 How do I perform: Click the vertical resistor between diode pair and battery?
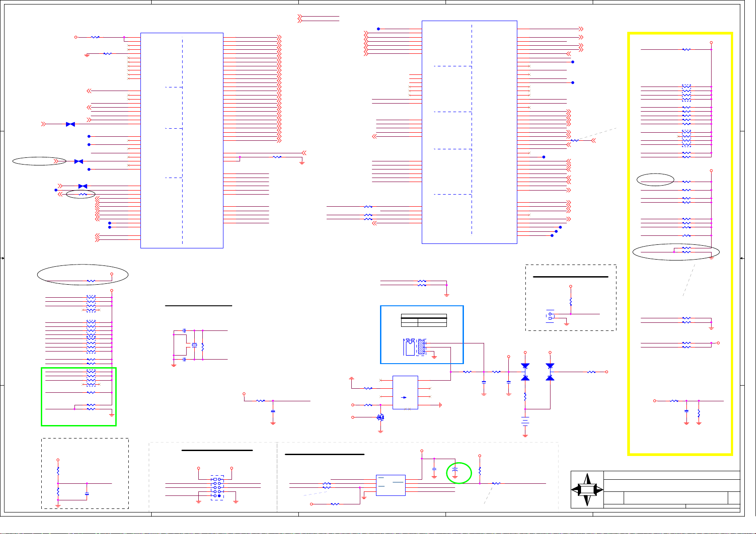[525, 397]
